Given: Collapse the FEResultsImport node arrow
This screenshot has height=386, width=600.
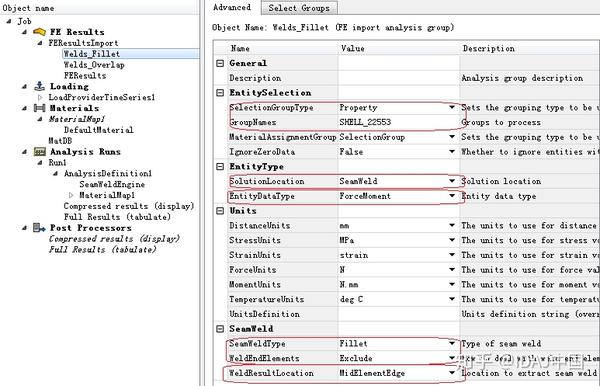Looking at the screenshot, I should pyautogui.click(x=40, y=43).
